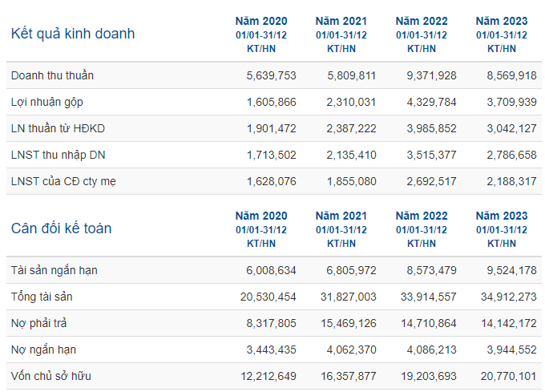Click the 'Tài sản ngắn hạn' row label
The height and width of the screenshot is (392, 545).
[54, 270]
